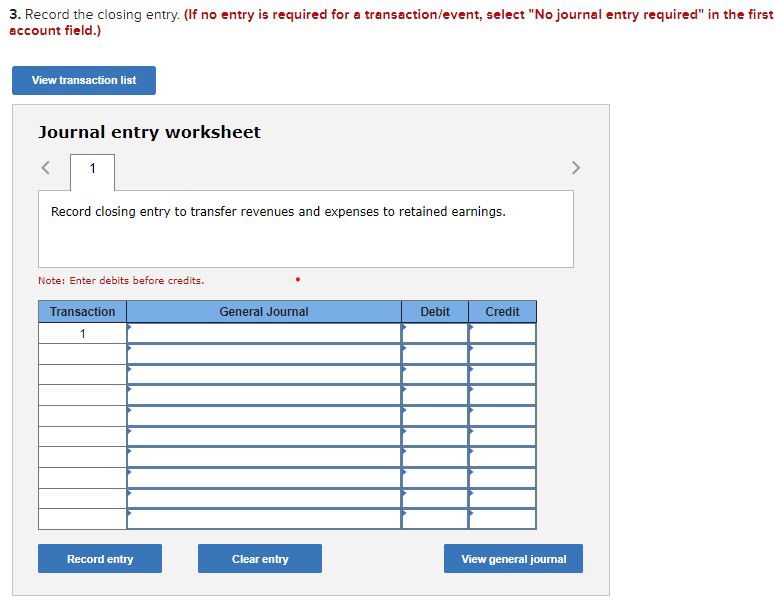Click the Debit field in last row
Viewport: 775px width, 601px height.
435,519
